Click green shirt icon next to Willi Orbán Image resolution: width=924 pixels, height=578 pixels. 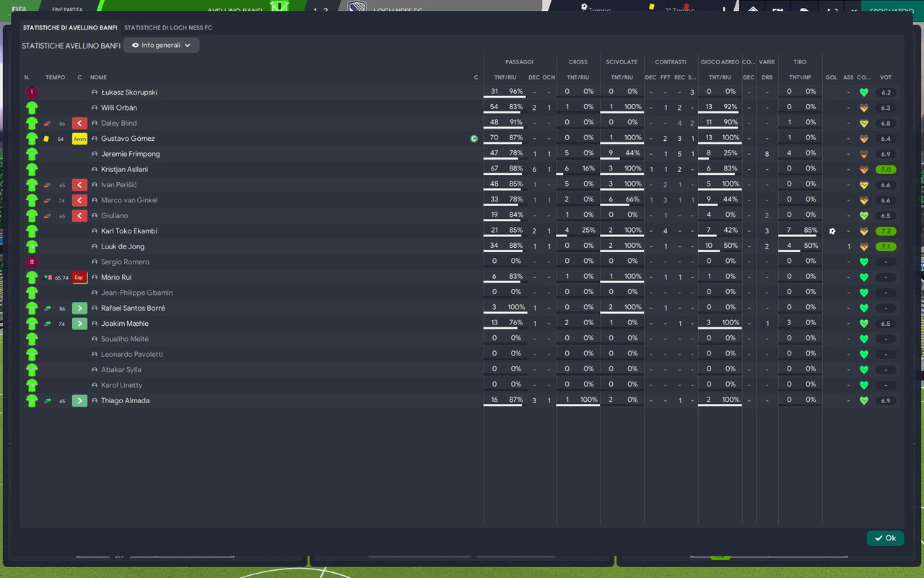point(32,108)
